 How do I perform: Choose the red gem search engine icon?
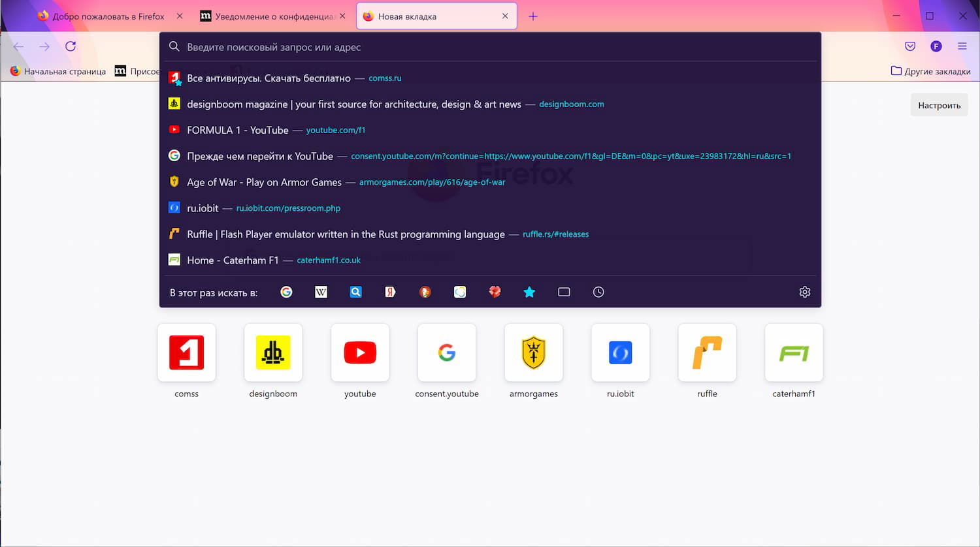[x=495, y=292]
